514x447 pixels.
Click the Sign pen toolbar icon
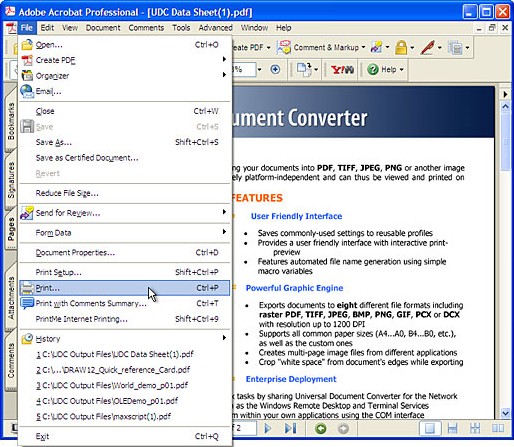(x=428, y=47)
